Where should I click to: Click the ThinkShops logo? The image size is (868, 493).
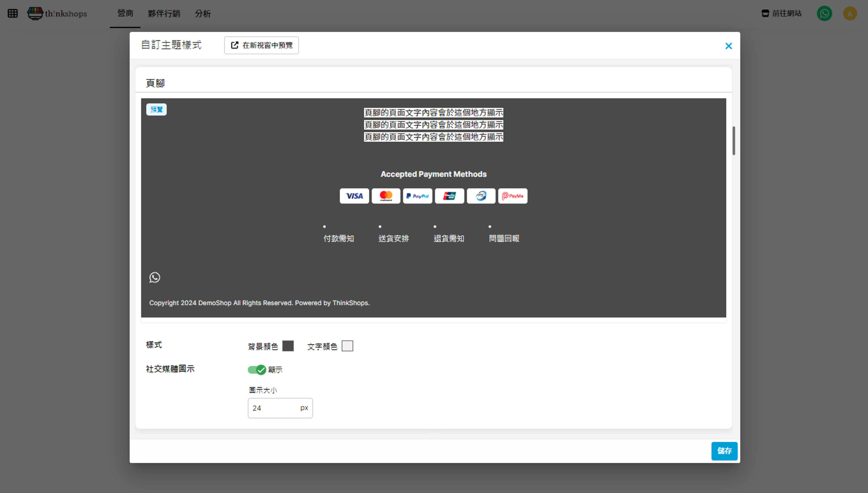click(x=57, y=14)
